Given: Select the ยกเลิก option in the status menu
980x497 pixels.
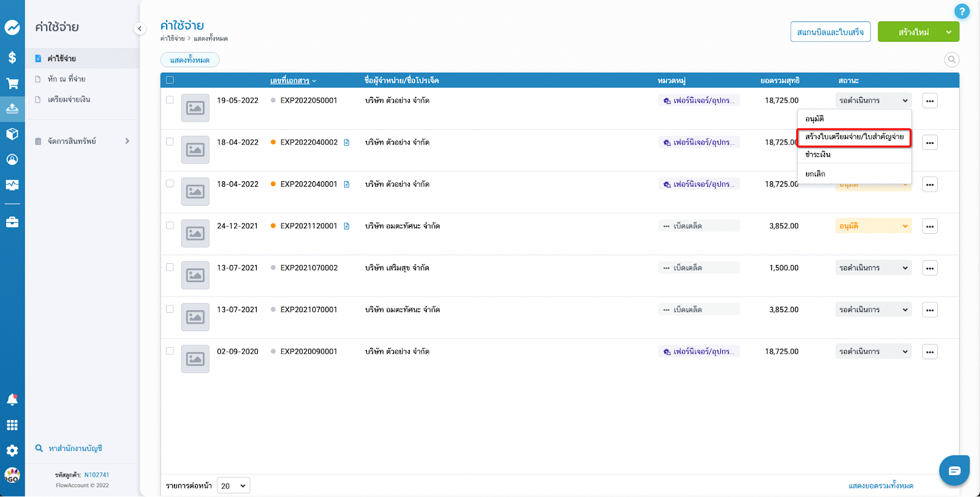Looking at the screenshot, I should (815, 174).
